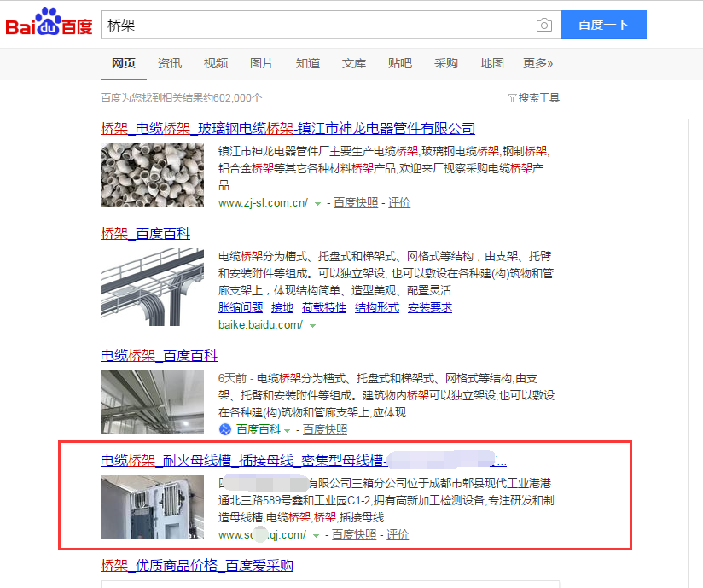Click the 百度一下 search button

click(x=603, y=25)
